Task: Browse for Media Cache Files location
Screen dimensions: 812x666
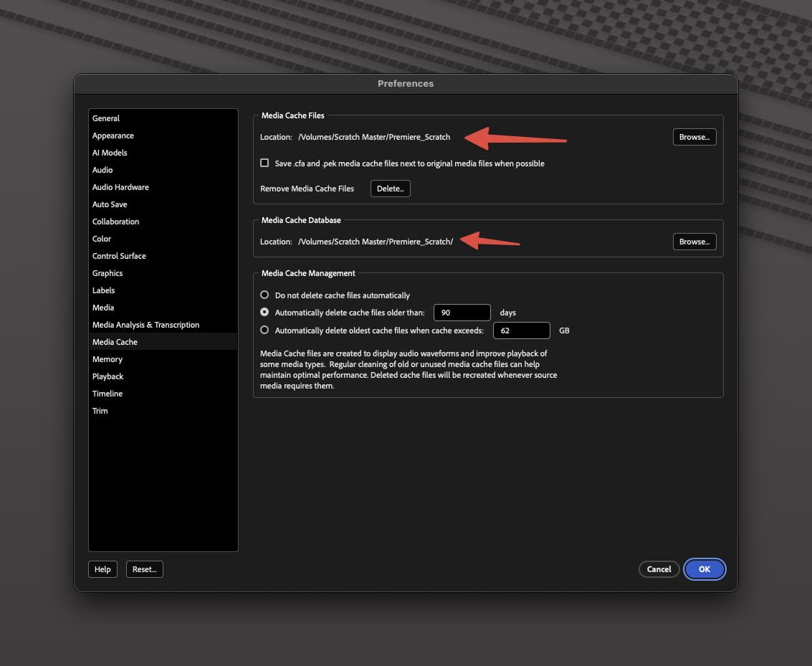Action: click(x=694, y=137)
